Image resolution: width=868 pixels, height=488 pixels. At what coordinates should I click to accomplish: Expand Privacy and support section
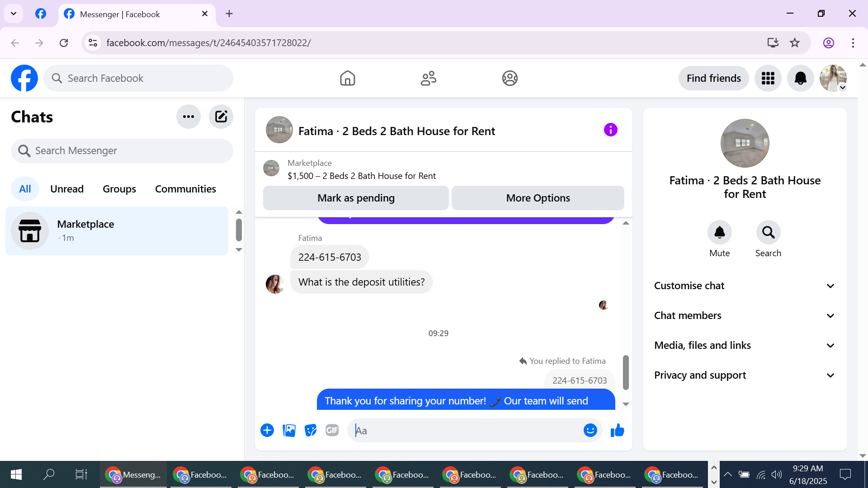point(745,375)
